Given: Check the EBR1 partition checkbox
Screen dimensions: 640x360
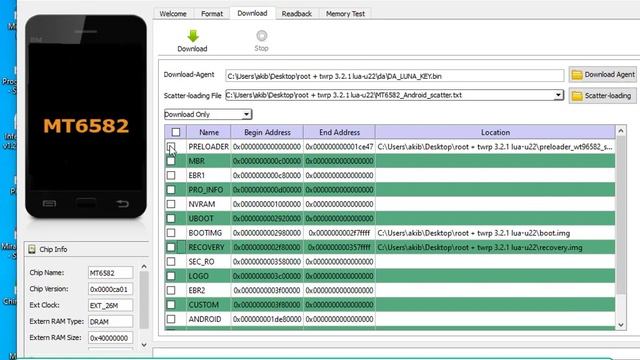Looking at the screenshot, I should [171, 175].
